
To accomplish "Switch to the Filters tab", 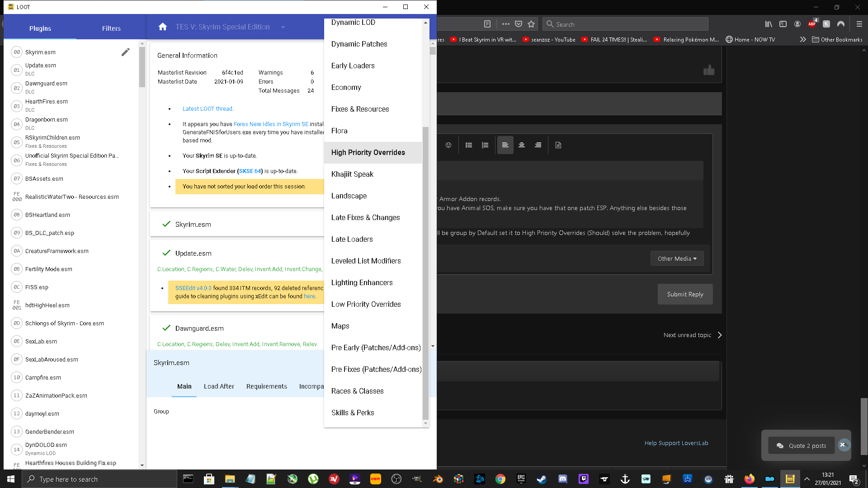I will click(111, 28).
